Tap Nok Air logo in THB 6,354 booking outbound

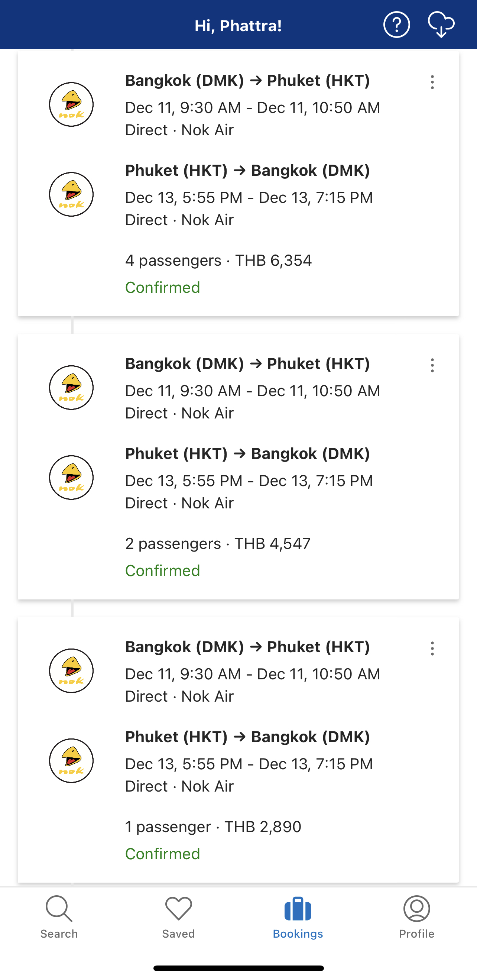point(71,105)
